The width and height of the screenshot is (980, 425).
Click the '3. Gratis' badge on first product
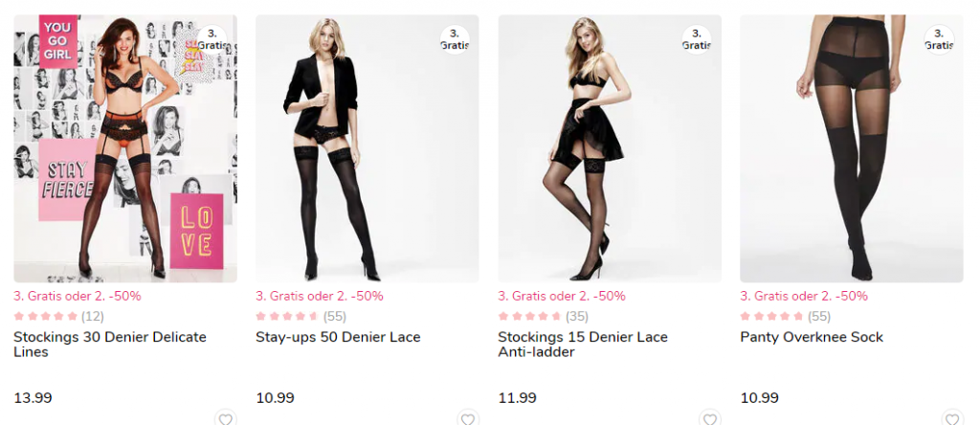212,39
